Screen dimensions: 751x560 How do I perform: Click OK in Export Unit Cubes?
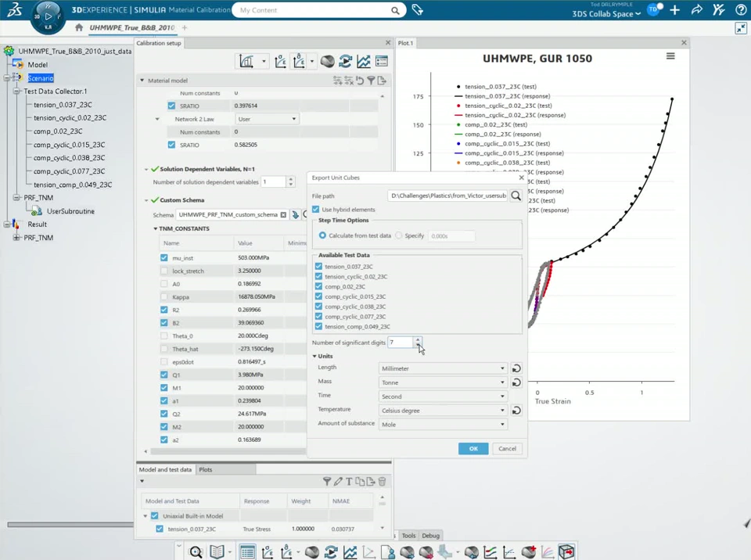coord(473,448)
